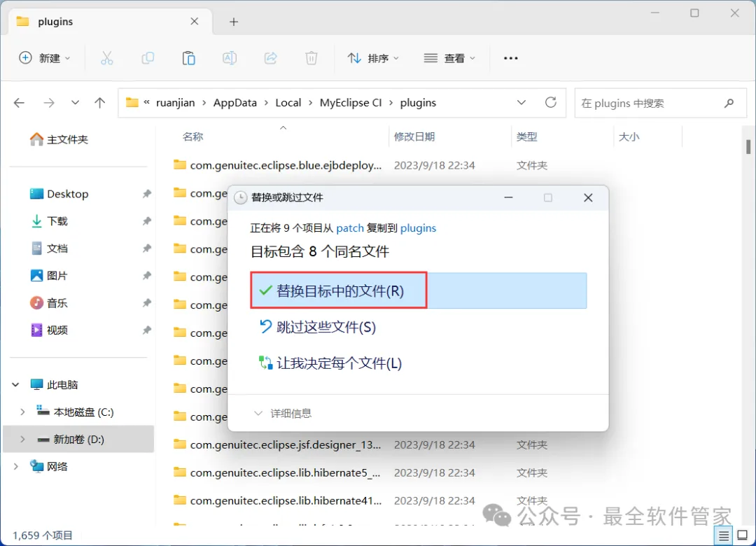The width and height of the screenshot is (756, 546).
Task: Open 视频 videos in sidebar
Action: pos(49,330)
